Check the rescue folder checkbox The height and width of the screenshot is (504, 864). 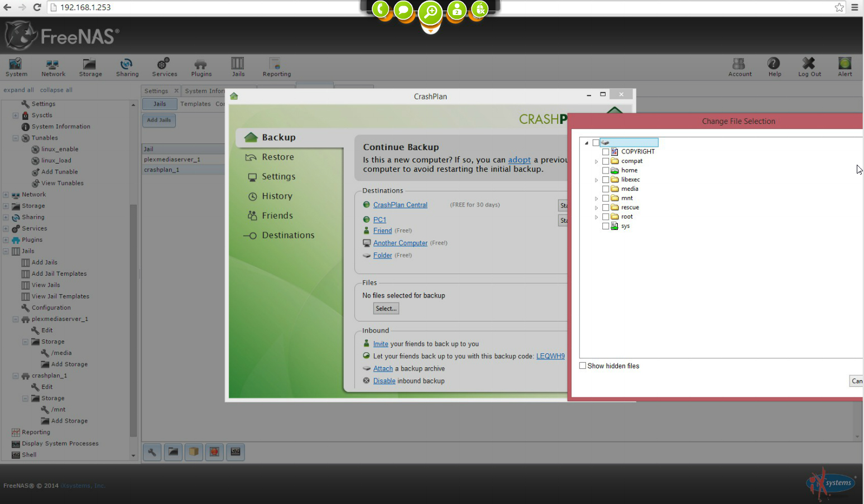click(x=606, y=208)
